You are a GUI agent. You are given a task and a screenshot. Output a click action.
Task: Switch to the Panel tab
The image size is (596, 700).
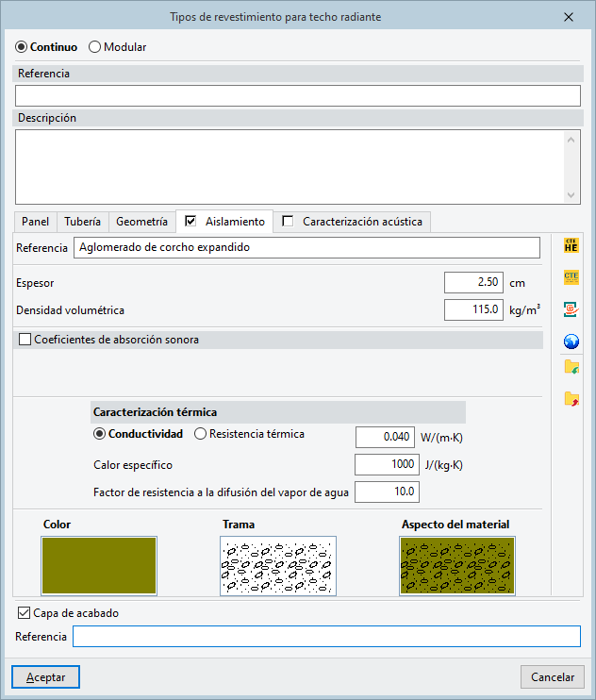point(35,222)
